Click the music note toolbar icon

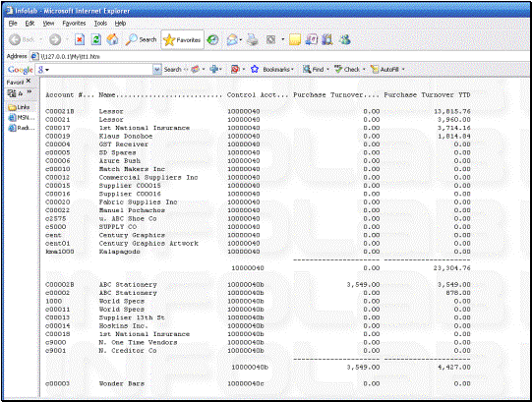[x=312, y=40]
